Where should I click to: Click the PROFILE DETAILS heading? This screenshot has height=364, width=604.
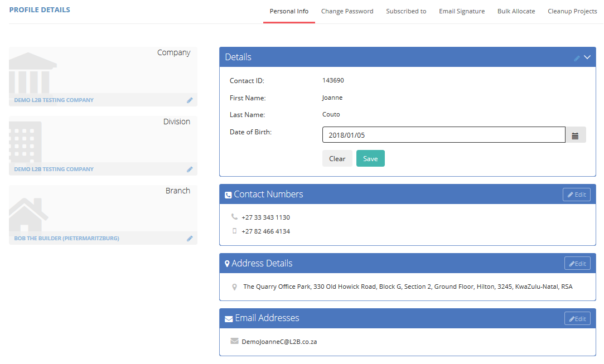pyautogui.click(x=40, y=9)
